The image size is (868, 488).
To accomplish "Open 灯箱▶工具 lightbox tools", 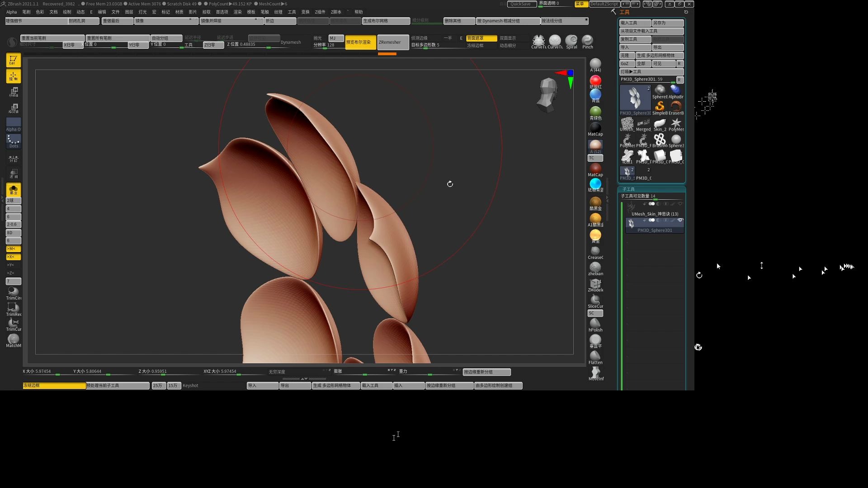I will (651, 71).
